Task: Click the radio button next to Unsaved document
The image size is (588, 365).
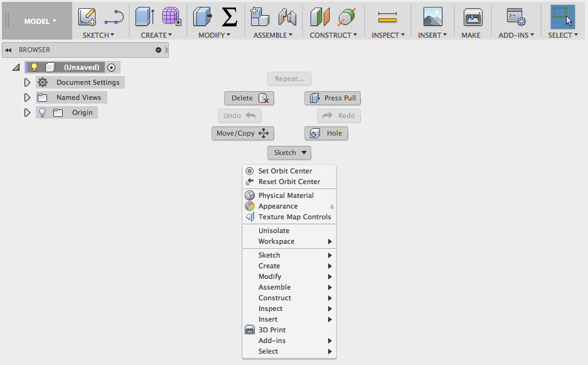Action: [111, 67]
